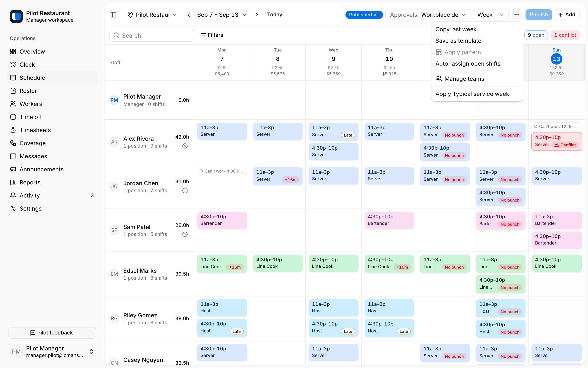Change the Week view dropdown

pos(491,15)
